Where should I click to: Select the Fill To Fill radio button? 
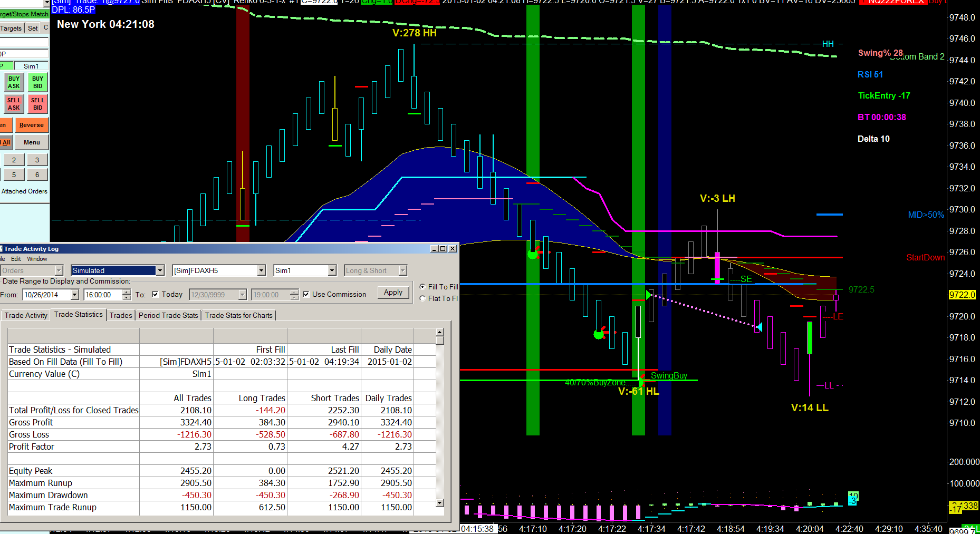[x=422, y=287]
